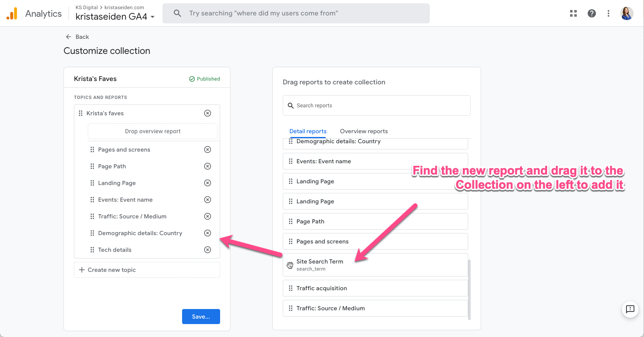
Task: Remove Events: Event name from collection
Action: click(208, 200)
